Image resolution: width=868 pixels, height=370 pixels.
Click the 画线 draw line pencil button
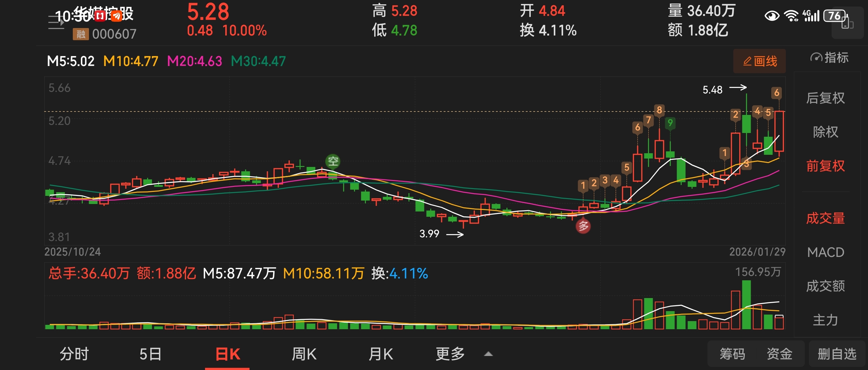[x=759, y=61]
